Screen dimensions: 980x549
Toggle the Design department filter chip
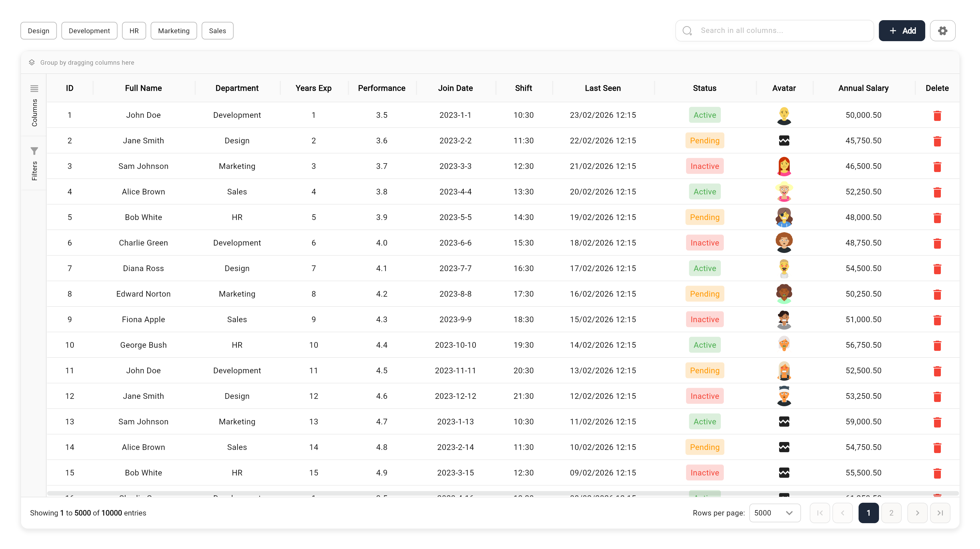(x=38, y=31)
